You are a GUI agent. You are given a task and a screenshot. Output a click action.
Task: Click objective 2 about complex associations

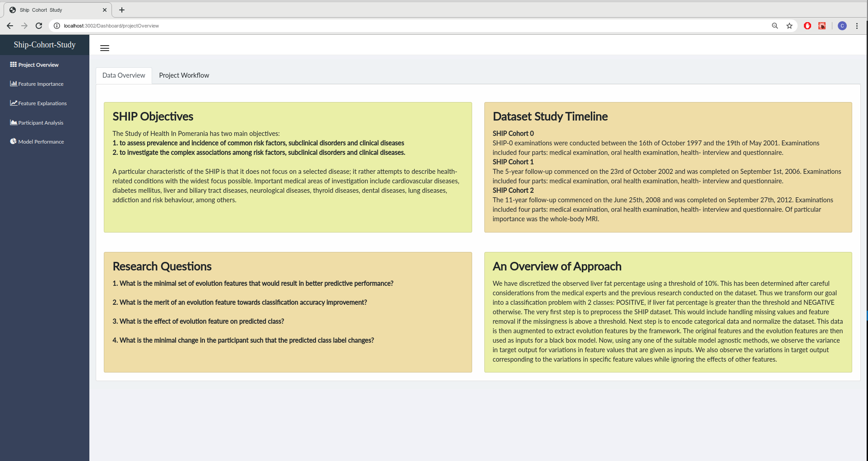259,153
